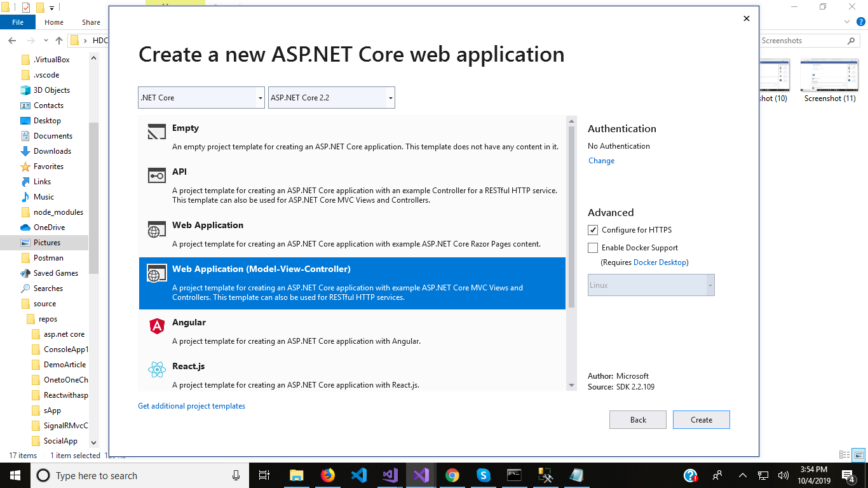Click the Windows Start button
Image resolution: width=868 pixels, height=488 pixels.
coord(15,475)
